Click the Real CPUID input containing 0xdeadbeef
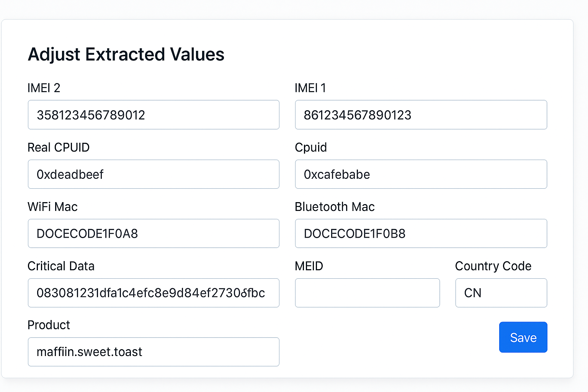 (154, 174)
